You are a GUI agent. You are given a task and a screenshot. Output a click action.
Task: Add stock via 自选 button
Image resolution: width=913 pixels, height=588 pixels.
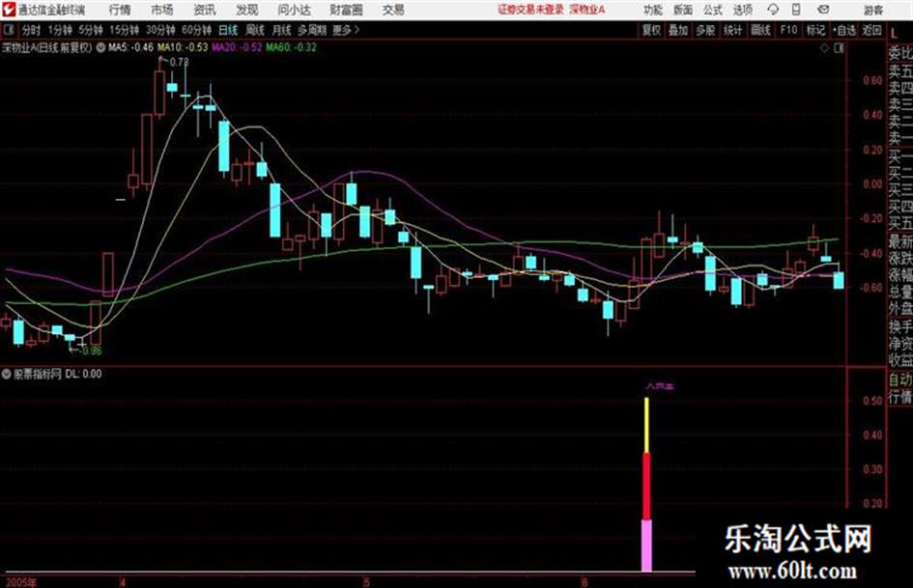(x=843, y=30)
